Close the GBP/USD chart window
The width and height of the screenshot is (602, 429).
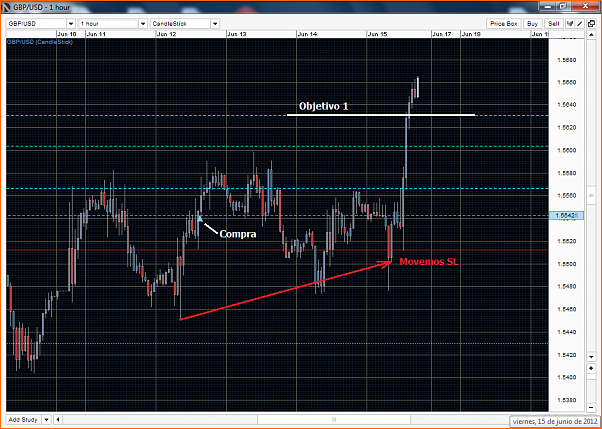click(x=585, y=6)
